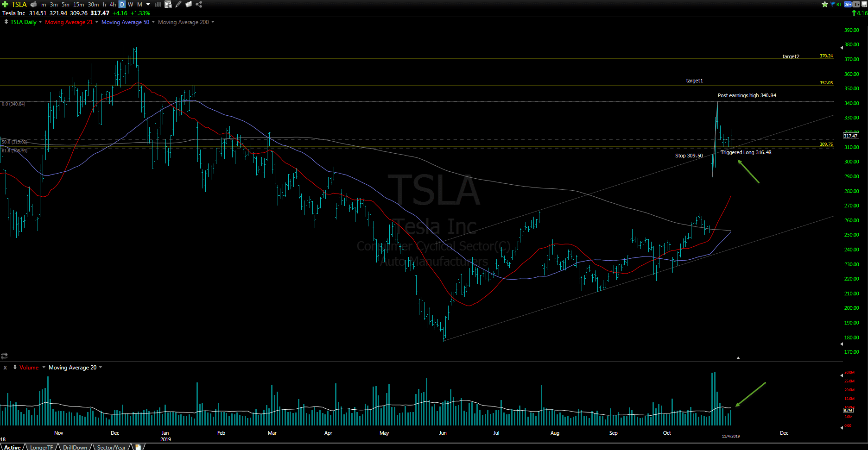Select the Daily (D) timeframe button

[x=122, y=5]
